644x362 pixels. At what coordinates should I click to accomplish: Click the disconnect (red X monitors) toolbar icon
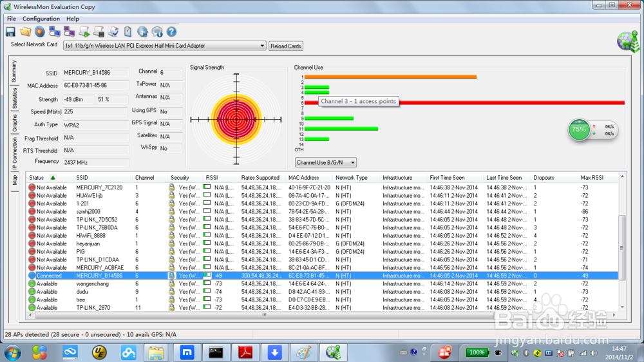click(x=69, y=32)
